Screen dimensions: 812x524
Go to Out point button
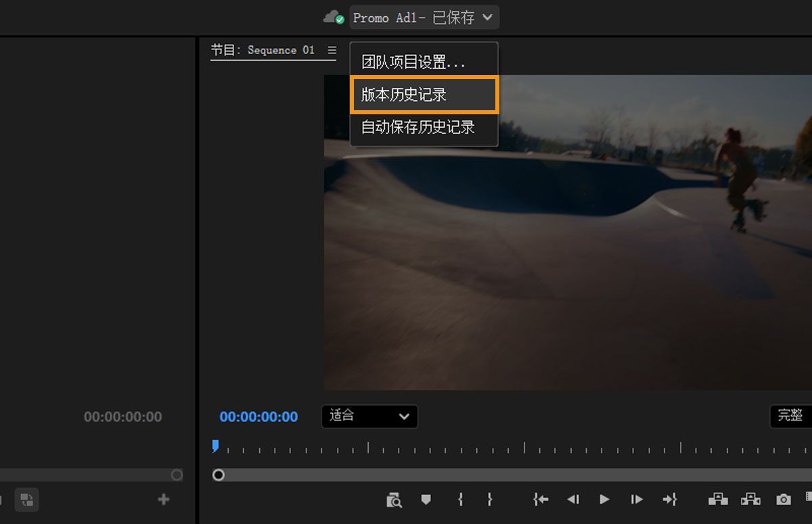pyautogui.click(x=669, y=500)
